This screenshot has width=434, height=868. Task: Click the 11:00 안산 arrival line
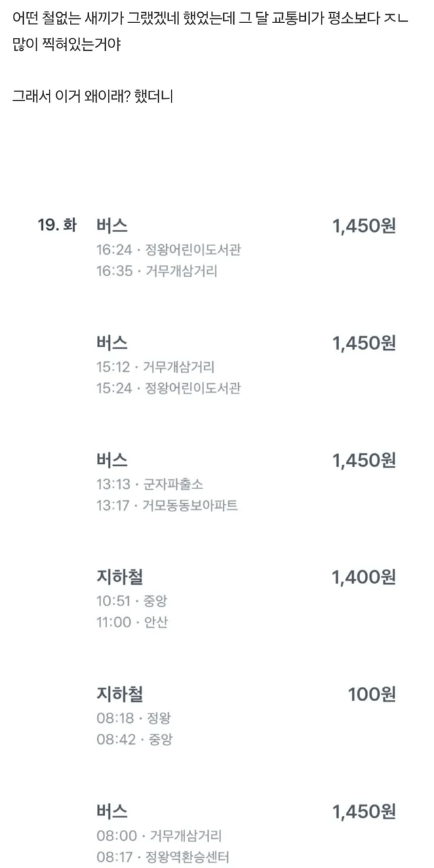pyautogui.click(x=132, y=623)
